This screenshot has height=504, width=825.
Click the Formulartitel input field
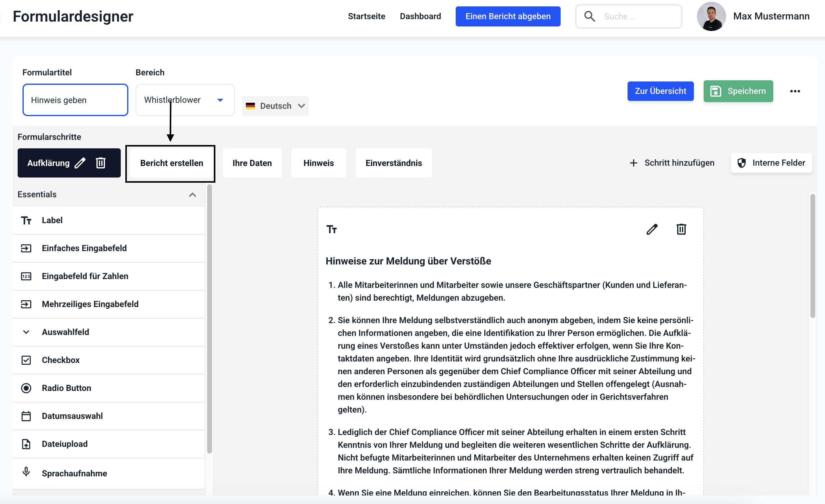pyautogui.click(x=75, y=100)
